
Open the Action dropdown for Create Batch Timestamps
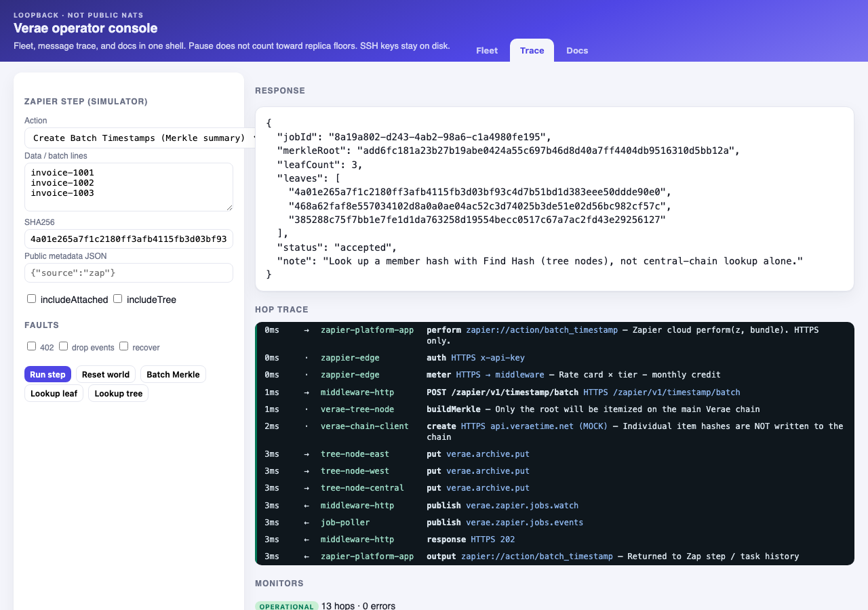(140, 138)
